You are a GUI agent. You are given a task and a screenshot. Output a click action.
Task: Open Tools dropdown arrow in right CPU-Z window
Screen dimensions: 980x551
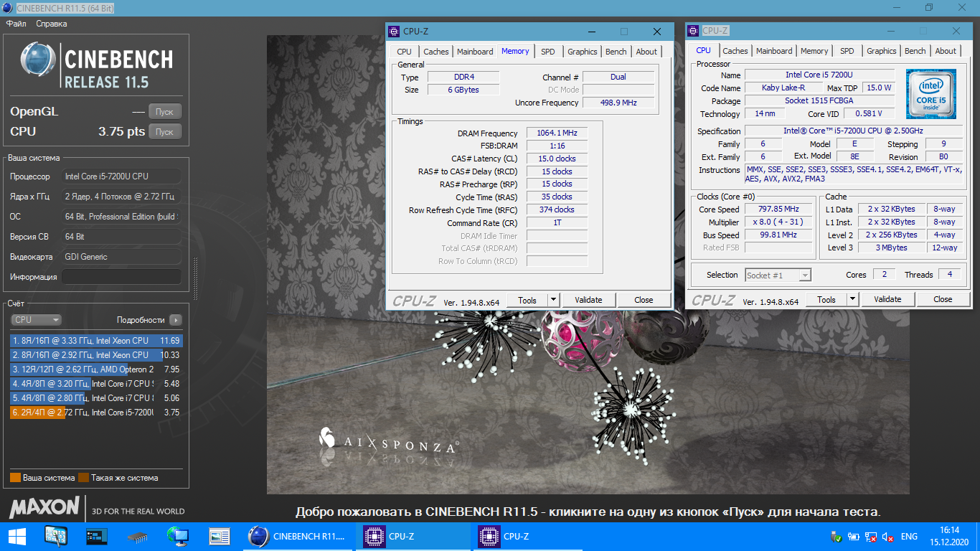pyautogui.click(x=853, y=299)
